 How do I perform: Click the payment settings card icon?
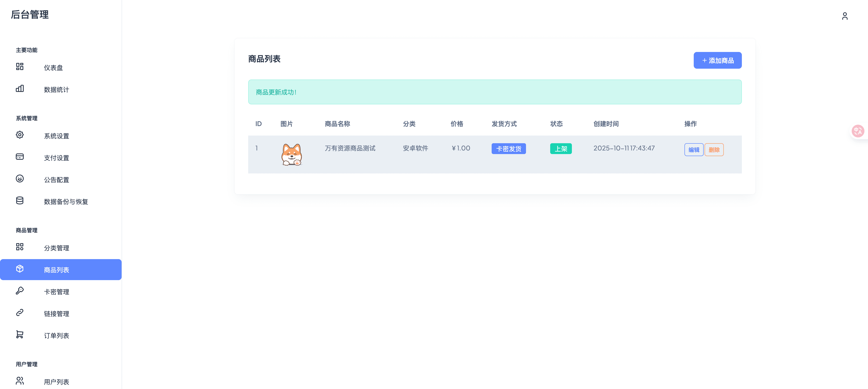click(x=19, y=157)
